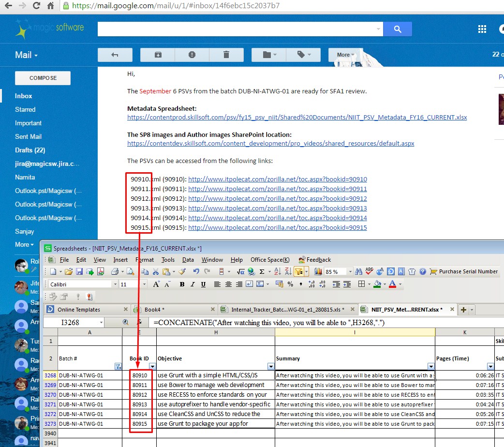Click the Background Color paint bucket
Image resolution: width=504 pixels, height=447 pixels.
(377, 284)
